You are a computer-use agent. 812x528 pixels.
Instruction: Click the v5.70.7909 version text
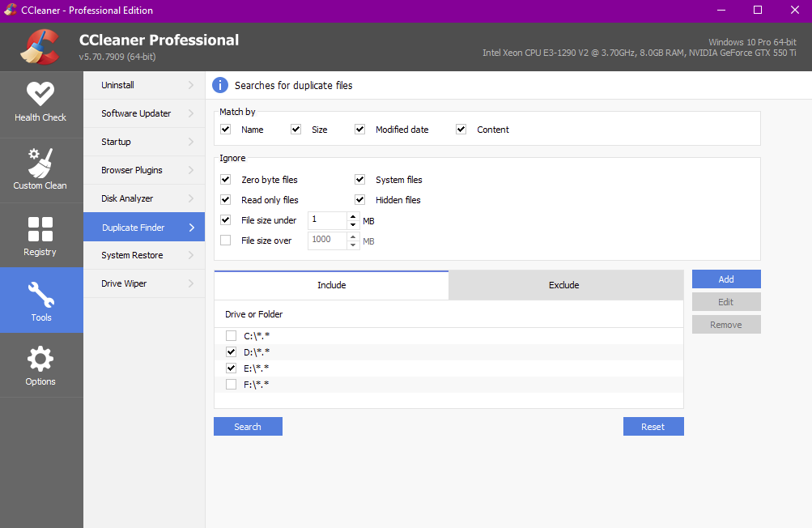[117, 57]
